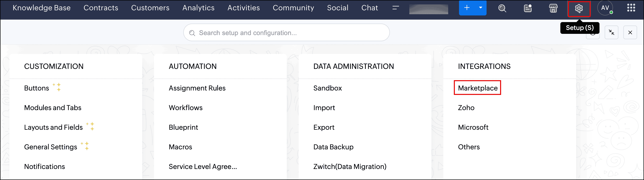
Task: Open Assignment Rules under Automation
Action: point(197,88)
